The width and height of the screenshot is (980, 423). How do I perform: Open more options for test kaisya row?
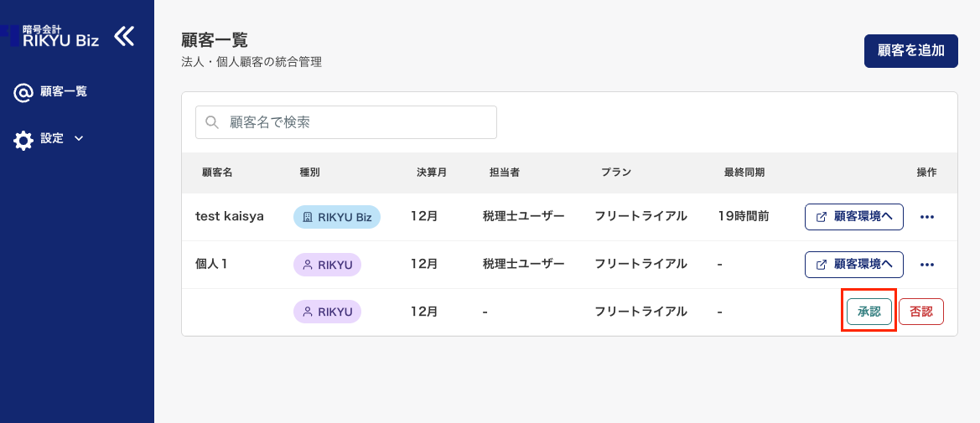(926, 217)
